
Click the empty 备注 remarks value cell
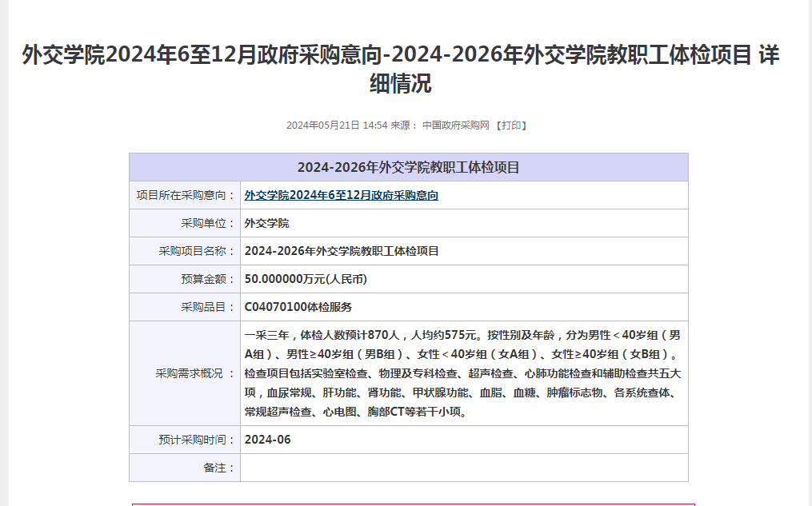(464, 468)
